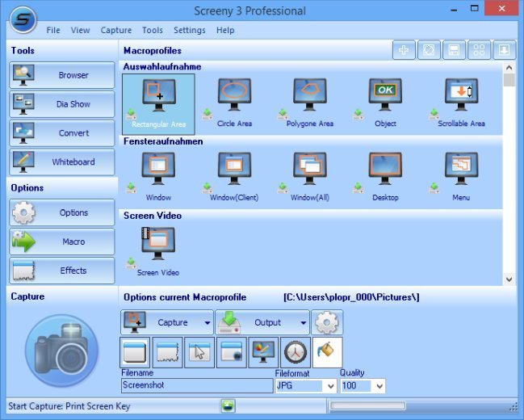Open the Browser tool
The height and width of the screenshot is (420, 524).
[62, 75]
